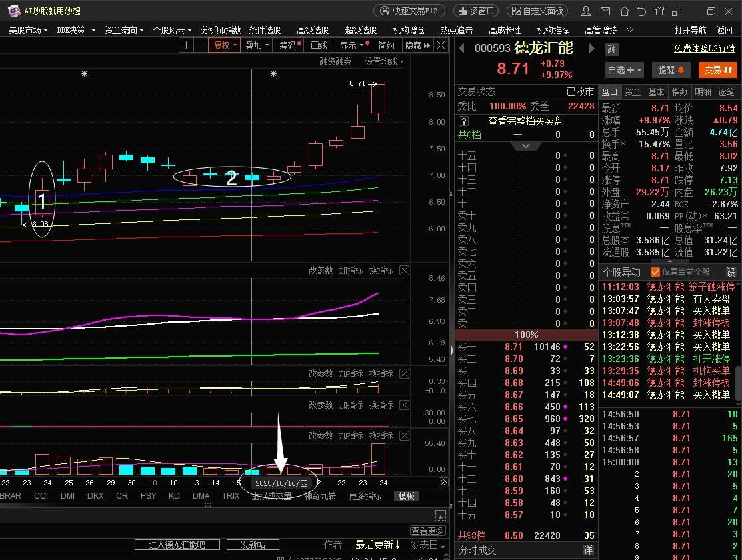
Task: Select the TRIX indicator tab
Action: [x=231, y=495]
